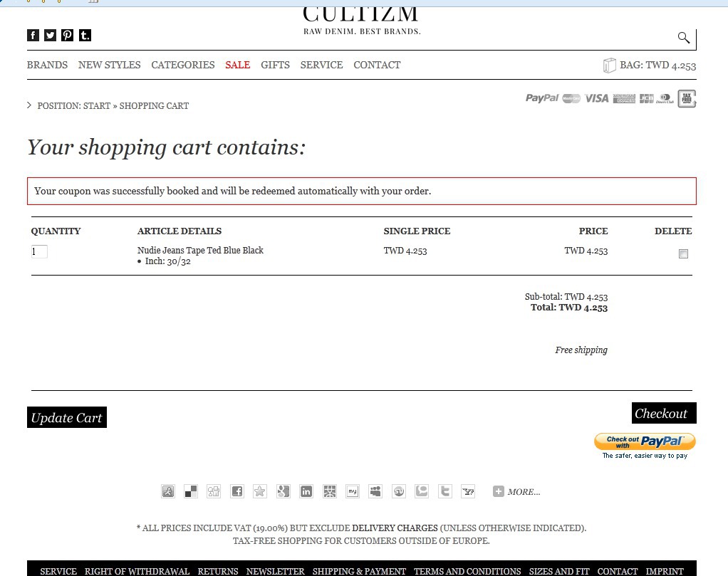Open the SERVICE menu in top navigation
Image resolution: width=728 pixels, height=576 pixels.
click(321, 65)
